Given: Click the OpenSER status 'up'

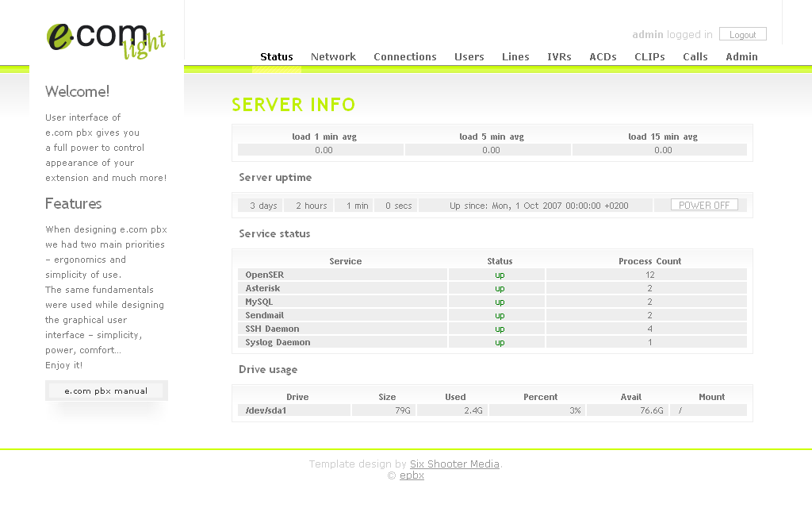Looking at the screenshot, I should click(x=500, y=275).
